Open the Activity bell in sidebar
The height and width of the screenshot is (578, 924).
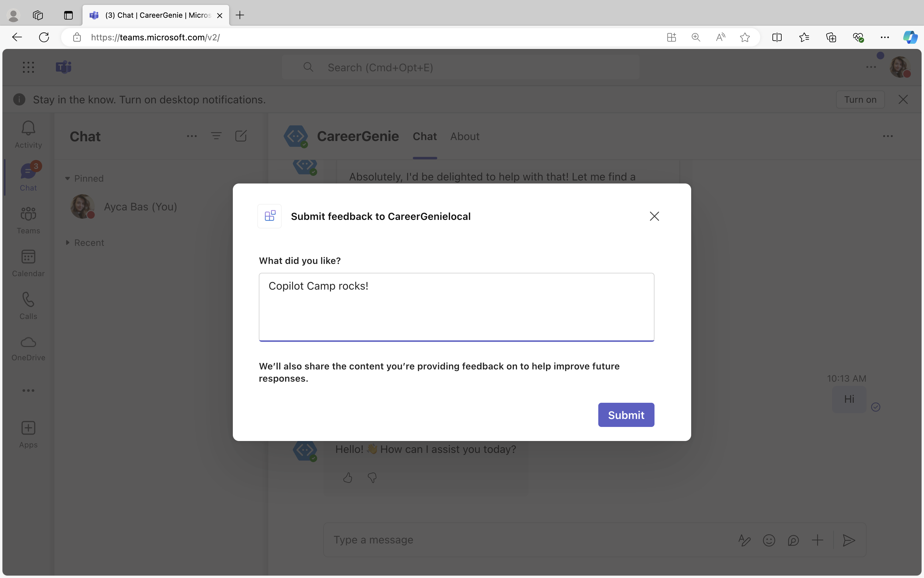click(28, 135)
